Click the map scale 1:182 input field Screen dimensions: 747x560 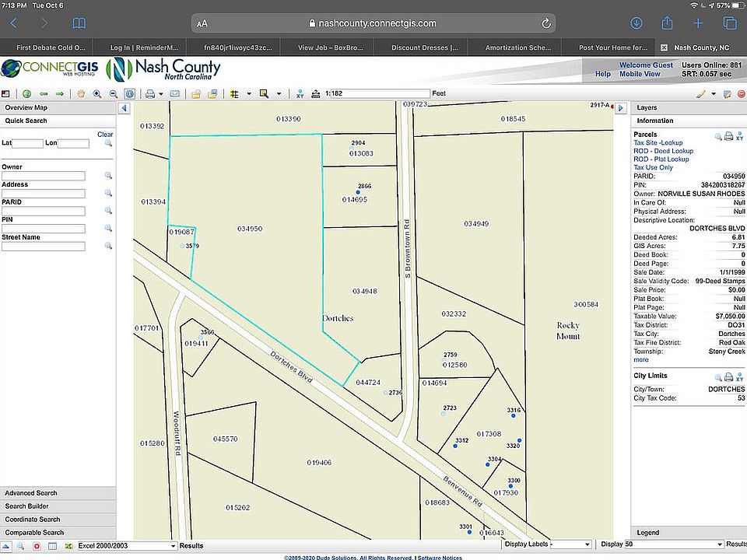coord(380,93)
